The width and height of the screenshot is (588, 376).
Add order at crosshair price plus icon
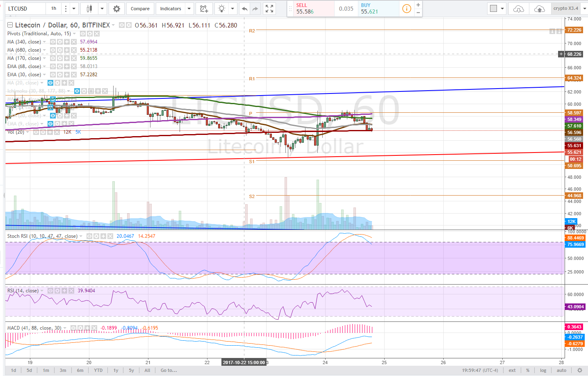561,54
